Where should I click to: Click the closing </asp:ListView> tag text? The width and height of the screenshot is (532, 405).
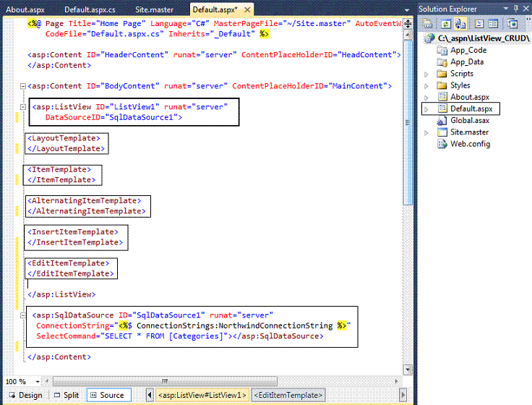click(x=61, y=294)
